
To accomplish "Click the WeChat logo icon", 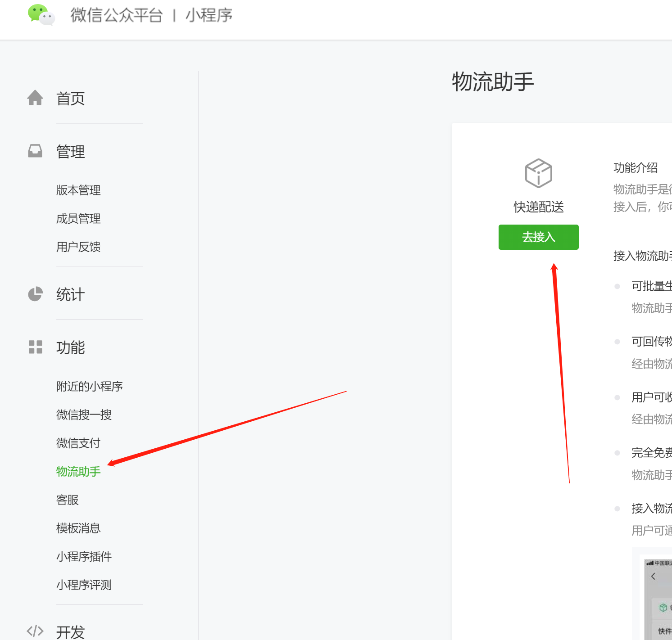I will pyautogui.click(x=41, y=15).
